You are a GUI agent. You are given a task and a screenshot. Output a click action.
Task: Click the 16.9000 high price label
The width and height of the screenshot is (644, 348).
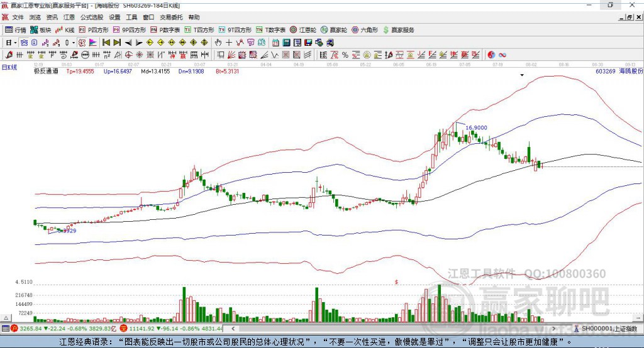(x=477, y=128)
